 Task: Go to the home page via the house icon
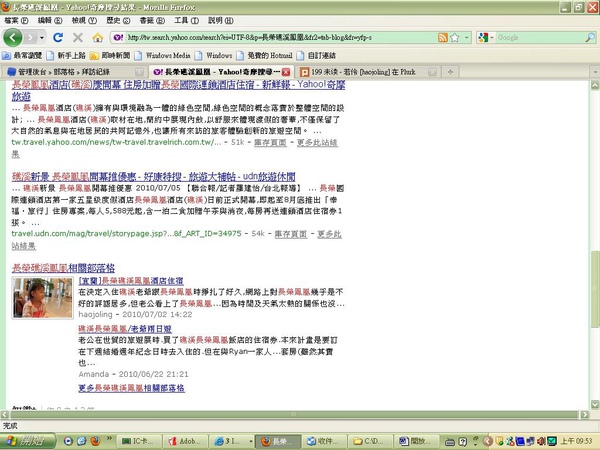[x=98, y=38]
